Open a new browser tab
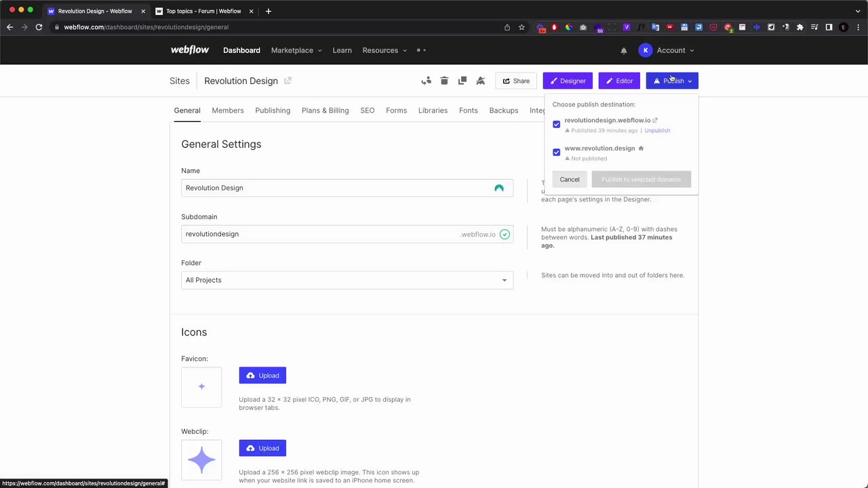This screenshot has width=868, height=488. coord(269,11)
